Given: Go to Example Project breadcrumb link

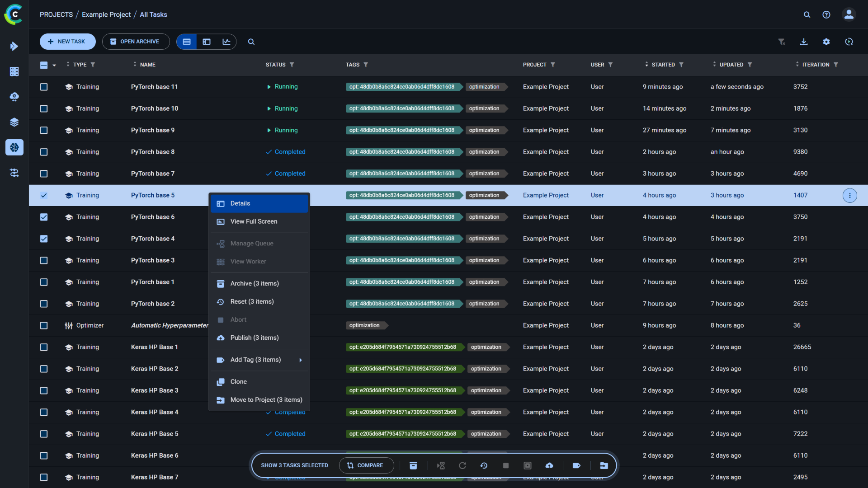Looking at the screenshot, I should (106, 14).
